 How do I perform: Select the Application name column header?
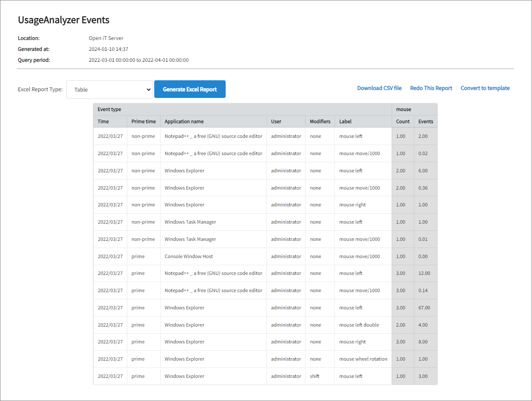(184, 121)
